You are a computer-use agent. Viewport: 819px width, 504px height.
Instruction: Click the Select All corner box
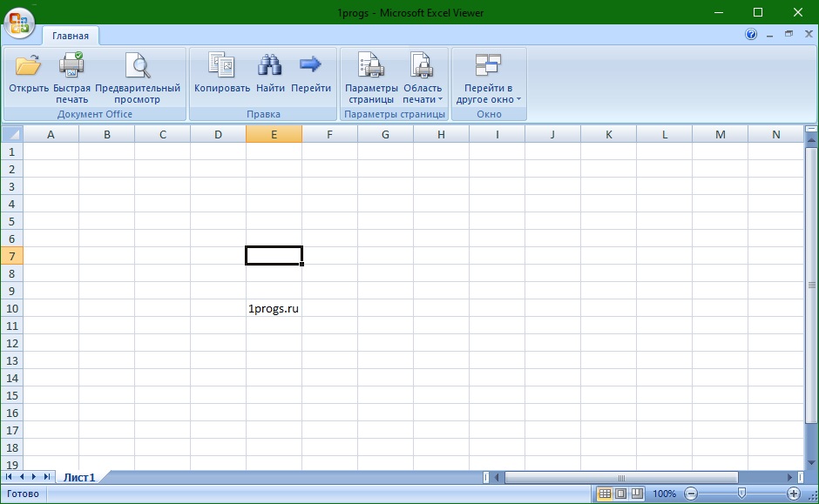pos(12,135)
